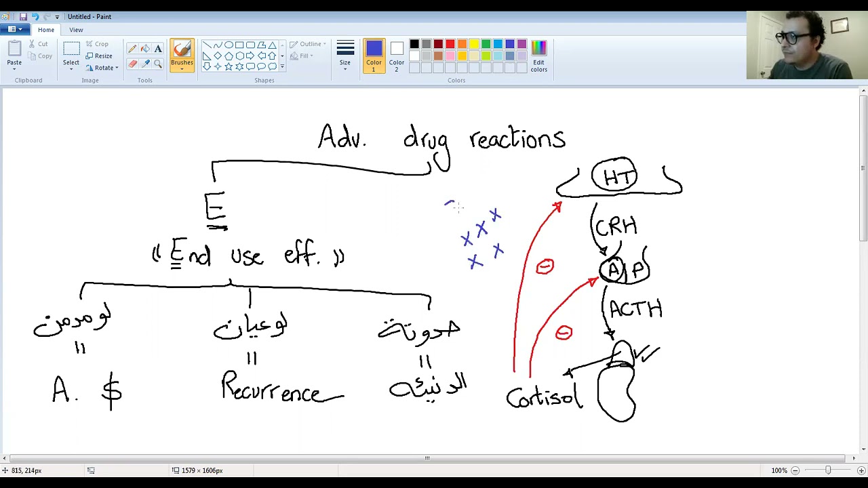
Task: Click the Brushes tool icon
Action: coord(182,49)
